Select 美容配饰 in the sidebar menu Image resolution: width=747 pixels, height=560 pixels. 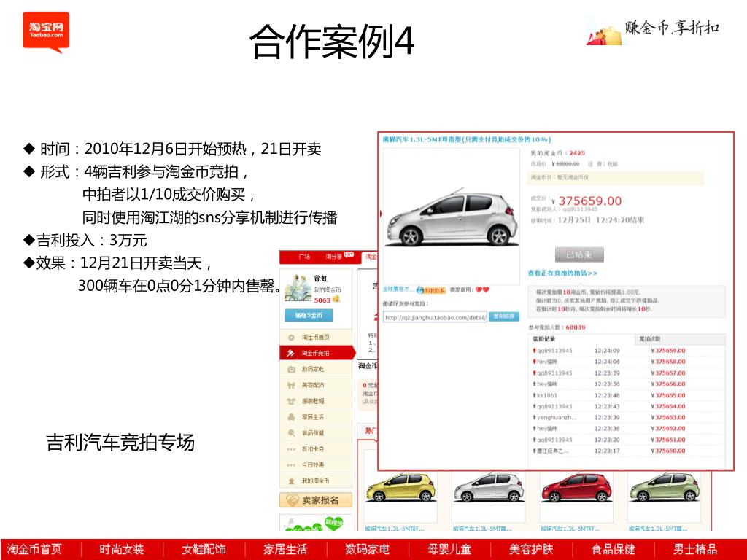[x=317, y=385]
